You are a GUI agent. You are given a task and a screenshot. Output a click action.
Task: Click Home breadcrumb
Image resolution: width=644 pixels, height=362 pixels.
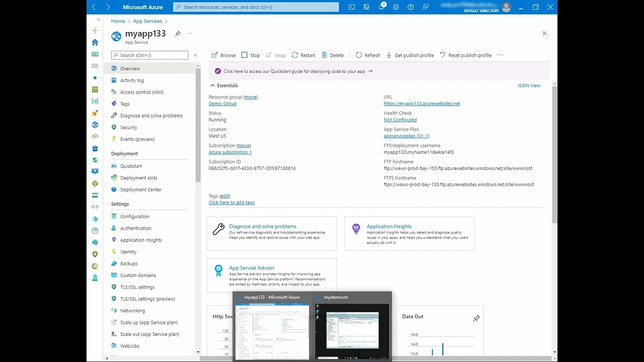(x=118, y=21)
